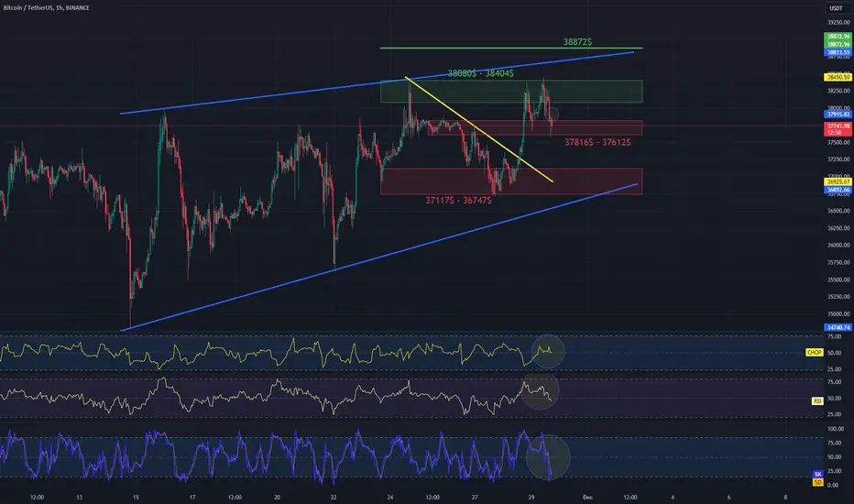Viewport: 854px width, 504px height.
Task: Select the circle highlight on stochastic pane
Action: (x=548, y=457)
